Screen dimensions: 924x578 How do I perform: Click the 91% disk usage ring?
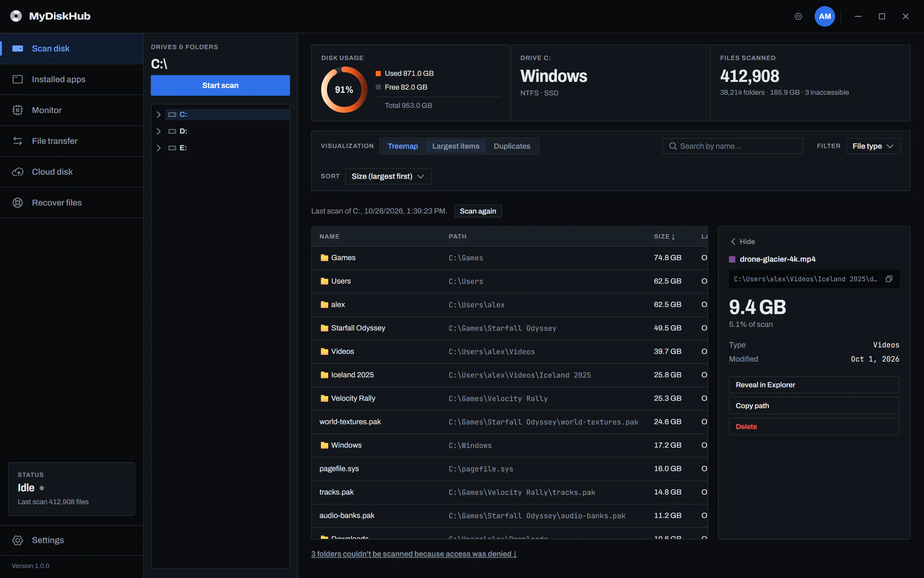click(344, 90)
